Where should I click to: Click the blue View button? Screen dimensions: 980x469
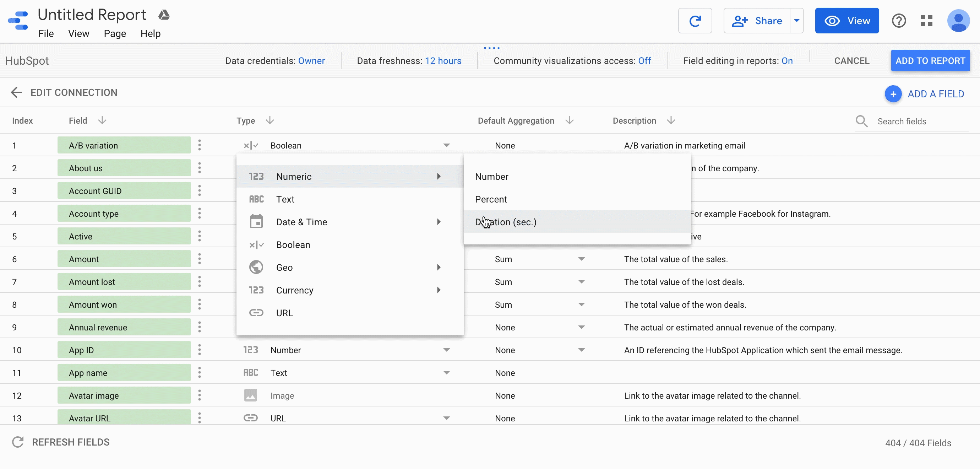tap(847, 21)
